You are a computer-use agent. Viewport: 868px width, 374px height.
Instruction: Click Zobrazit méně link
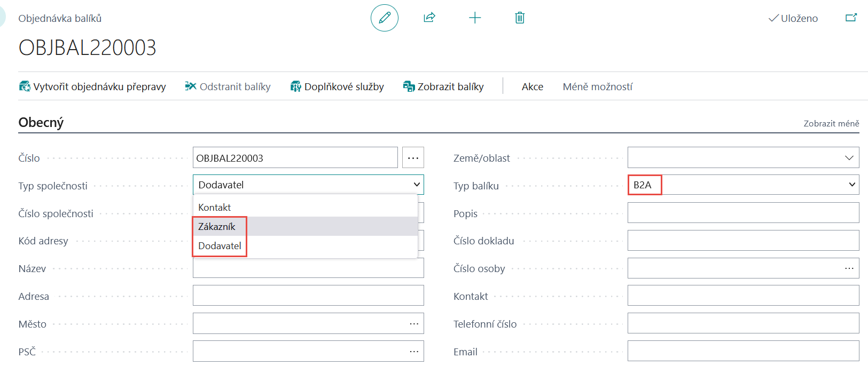[831, 123]
